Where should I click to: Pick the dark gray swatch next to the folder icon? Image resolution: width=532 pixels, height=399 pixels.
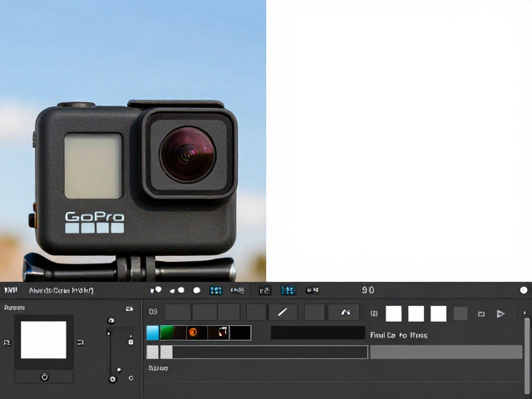tap(461, 314)
